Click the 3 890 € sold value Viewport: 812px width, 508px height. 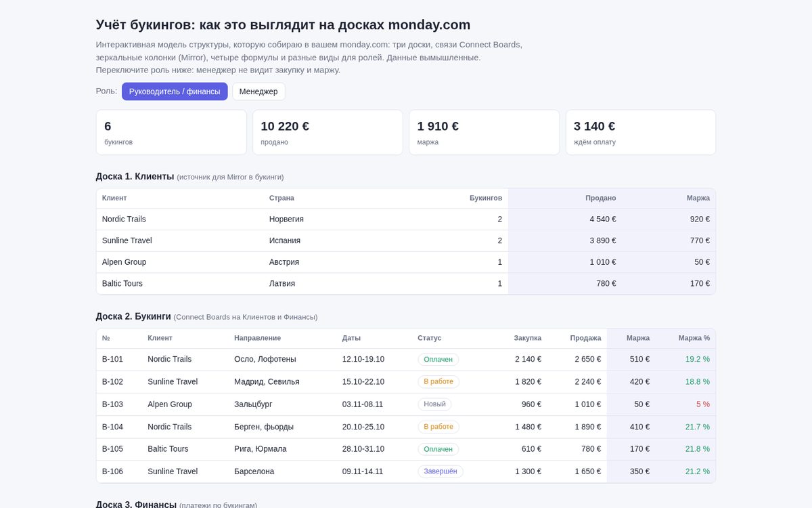(x=603, y=240)
